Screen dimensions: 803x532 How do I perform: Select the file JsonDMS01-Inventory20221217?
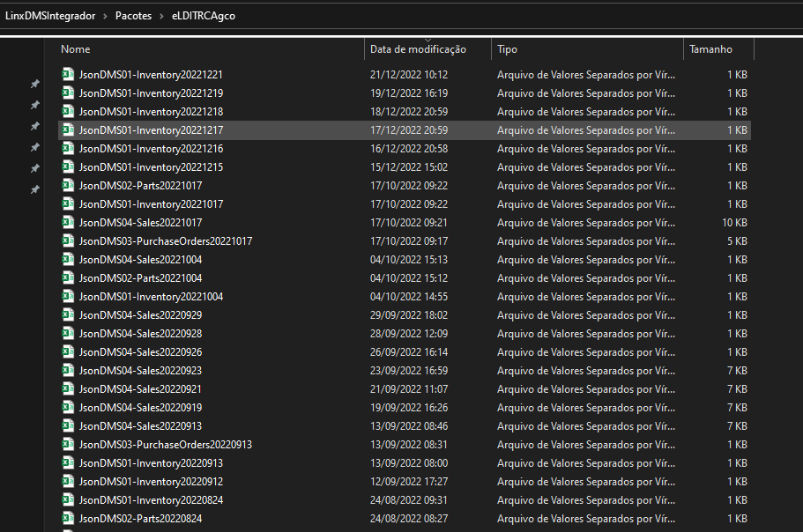tap(405, 130)
